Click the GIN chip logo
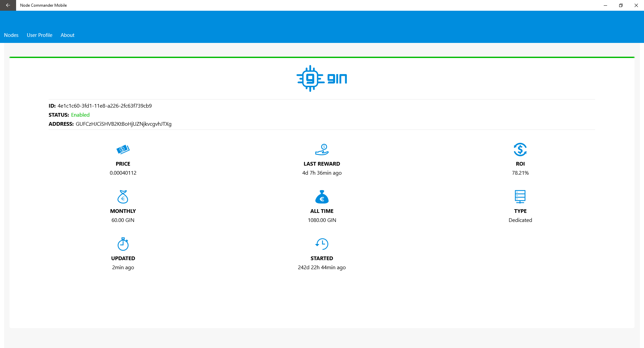The height and width of the screenshot is (348, 644). 322,78
